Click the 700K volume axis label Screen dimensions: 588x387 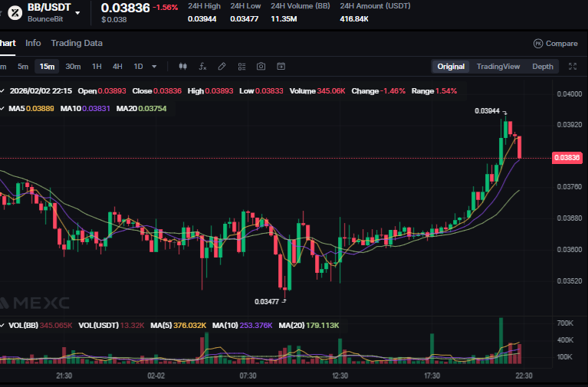click(565, 323)
